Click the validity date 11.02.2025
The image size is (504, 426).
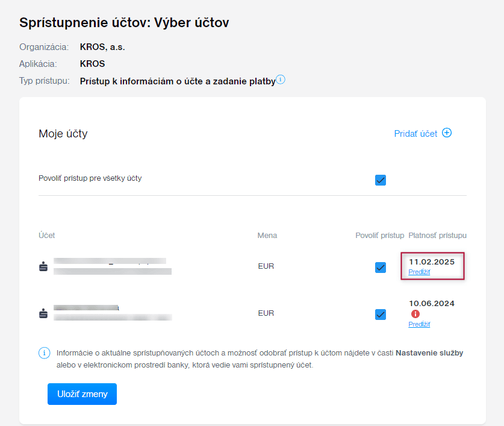tap(431, 262)
